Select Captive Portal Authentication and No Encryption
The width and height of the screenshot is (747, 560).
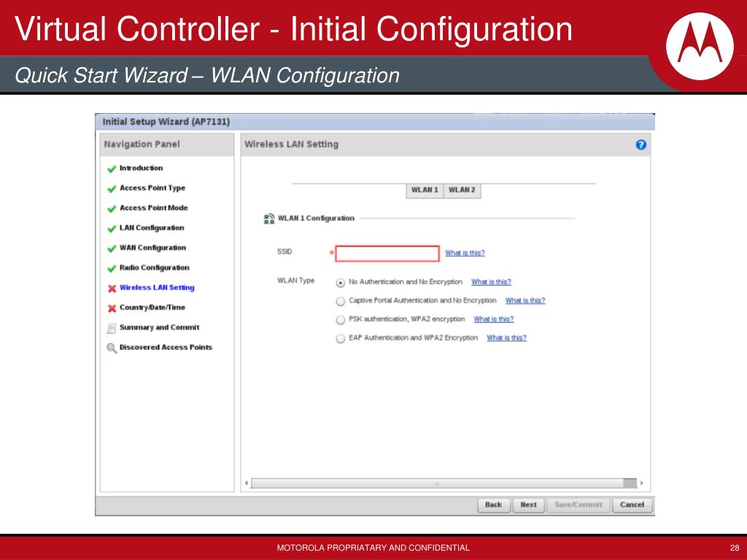point(340,301)
